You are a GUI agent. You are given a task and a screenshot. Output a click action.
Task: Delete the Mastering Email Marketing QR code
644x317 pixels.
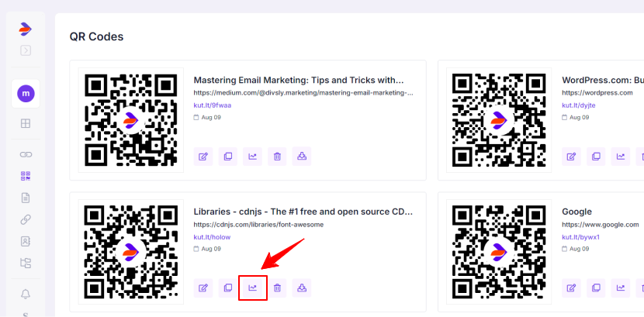point(277,157)
